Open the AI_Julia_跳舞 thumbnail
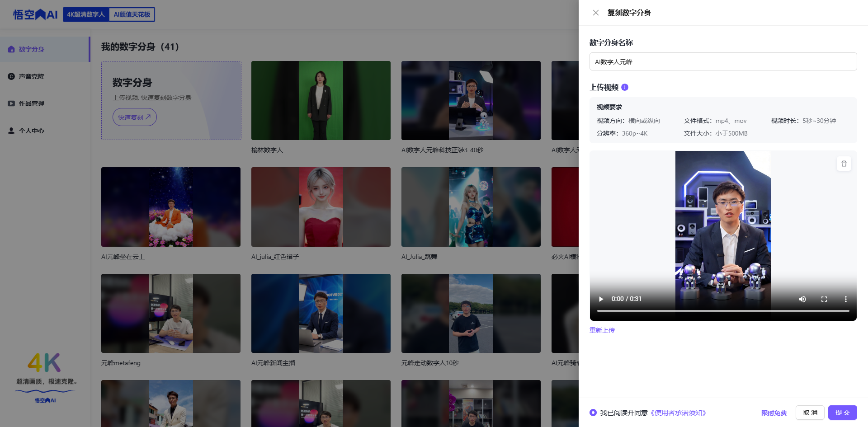 (x=471, y=207)
